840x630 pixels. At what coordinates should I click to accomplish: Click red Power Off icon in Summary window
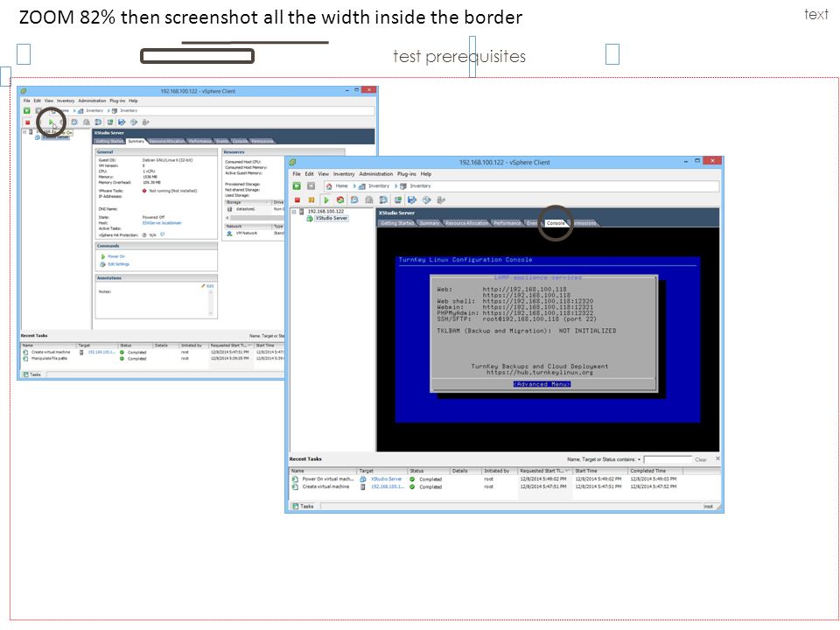click(x=27, y=122)
